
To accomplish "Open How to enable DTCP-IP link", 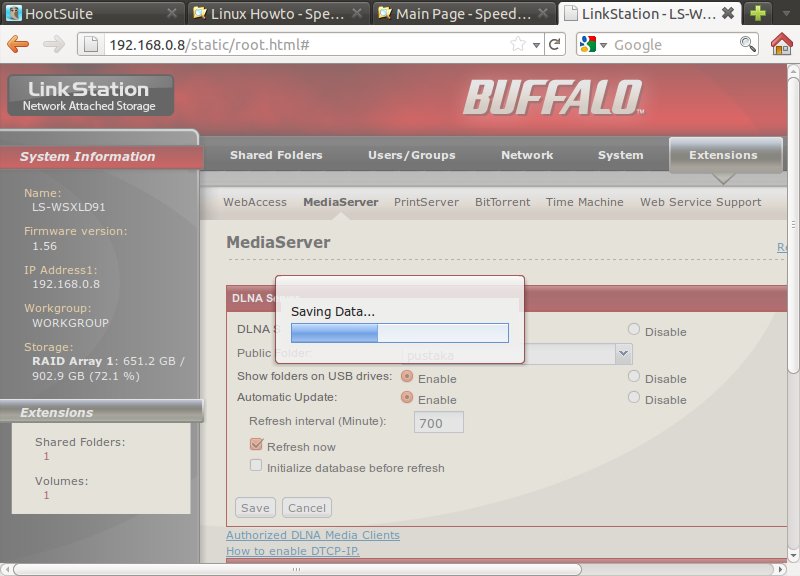I will coord(293,551).
